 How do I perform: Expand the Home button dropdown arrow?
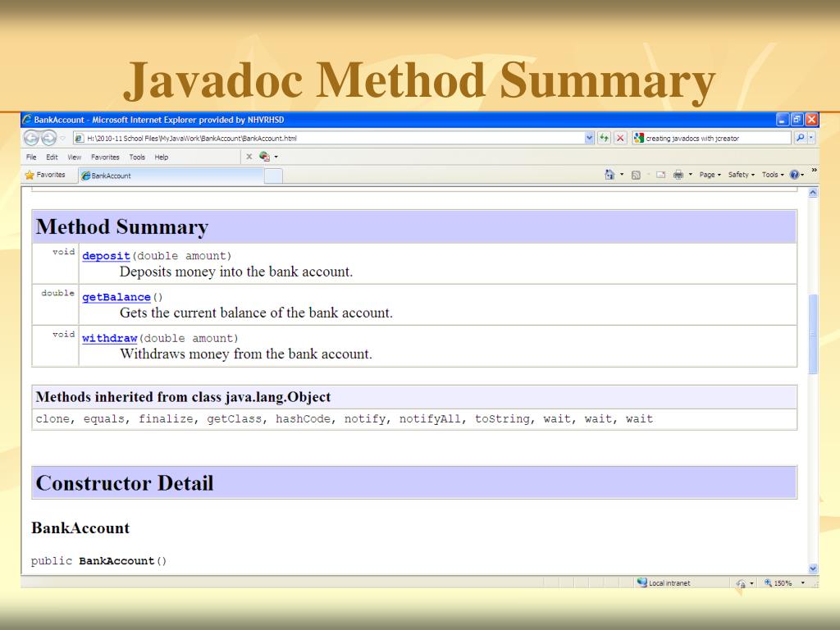click(622, 175)
